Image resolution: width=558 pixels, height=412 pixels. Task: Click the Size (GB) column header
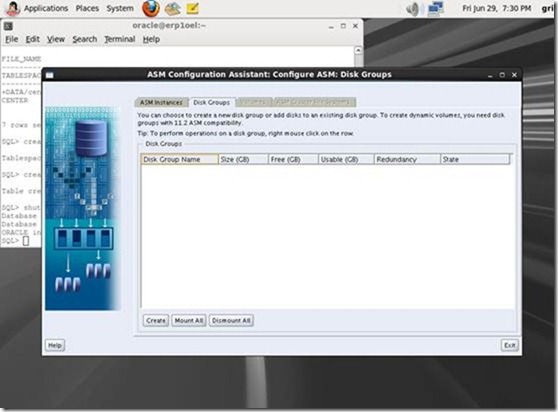(x=243, y=159)
